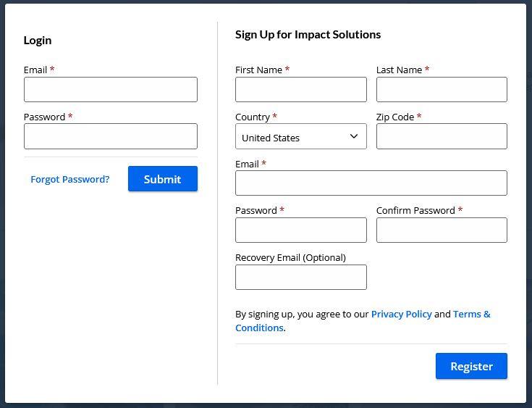Open the Forgot Password? link
The width and height of the screenshot is (532, 408).
(x=70, y=179)
